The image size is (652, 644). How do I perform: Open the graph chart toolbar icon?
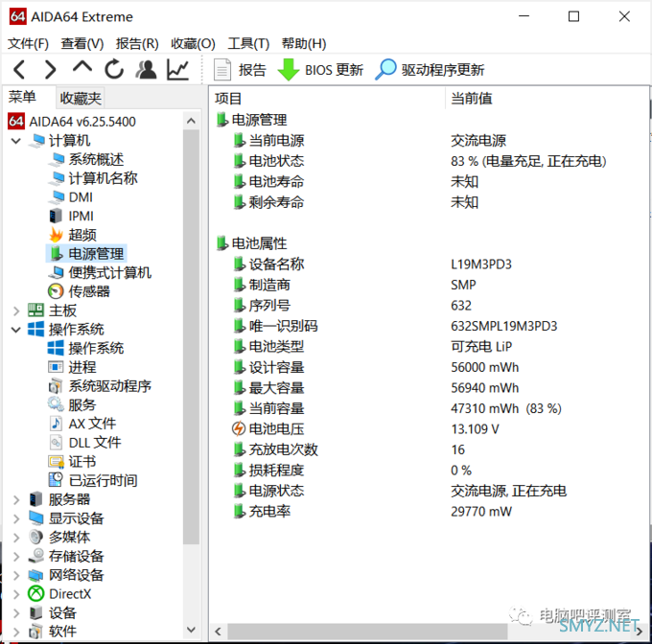point(178,69)
